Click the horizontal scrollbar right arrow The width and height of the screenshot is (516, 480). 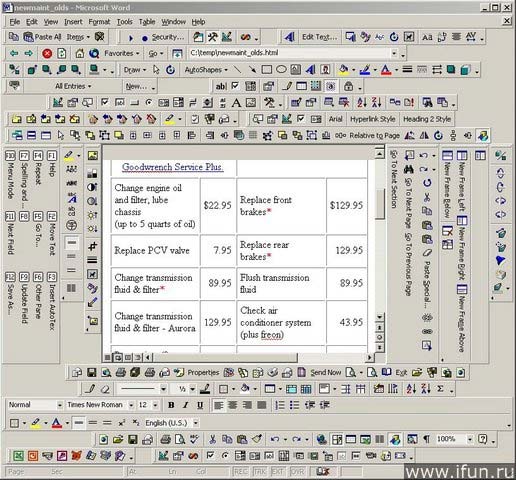click(x=369, y=357)
